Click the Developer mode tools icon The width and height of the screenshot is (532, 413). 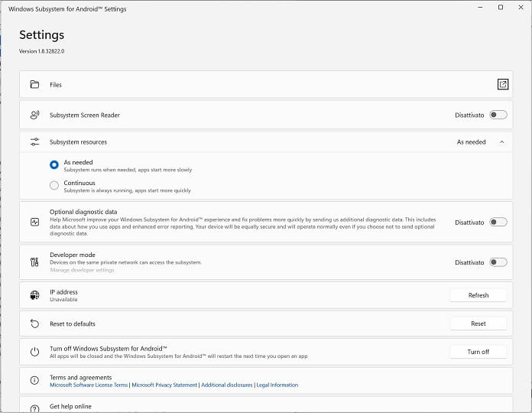[34, 262]
